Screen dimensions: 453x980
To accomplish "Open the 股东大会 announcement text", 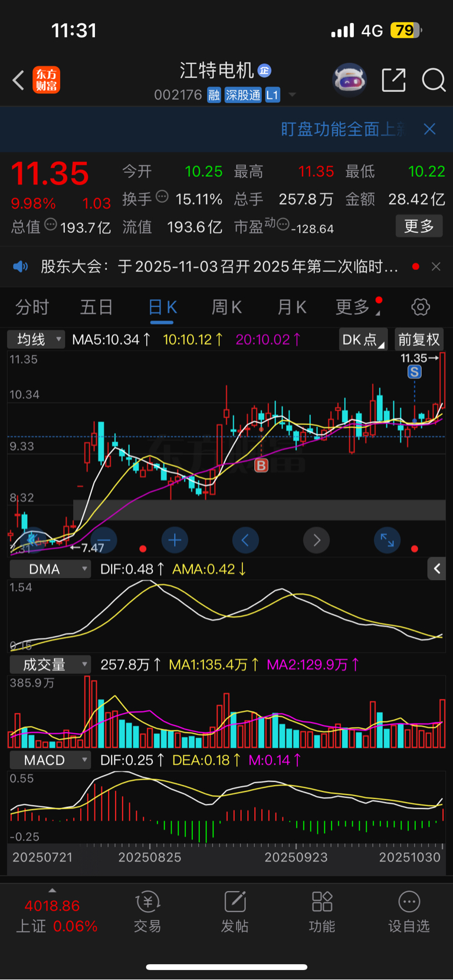I will pyautogui.click(x=219, y=267).
